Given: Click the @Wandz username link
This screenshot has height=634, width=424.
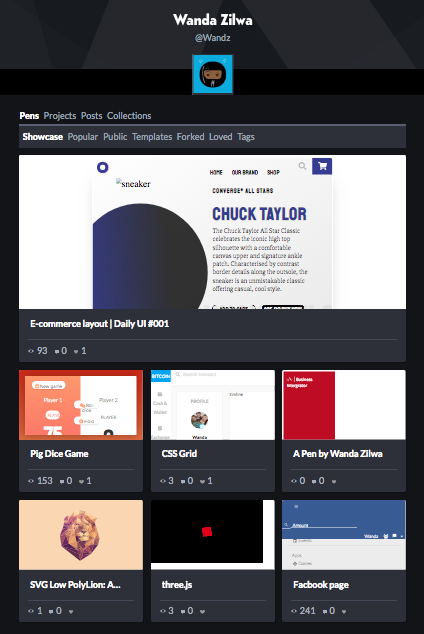Looking at the screenshot, I should point(213,38).
